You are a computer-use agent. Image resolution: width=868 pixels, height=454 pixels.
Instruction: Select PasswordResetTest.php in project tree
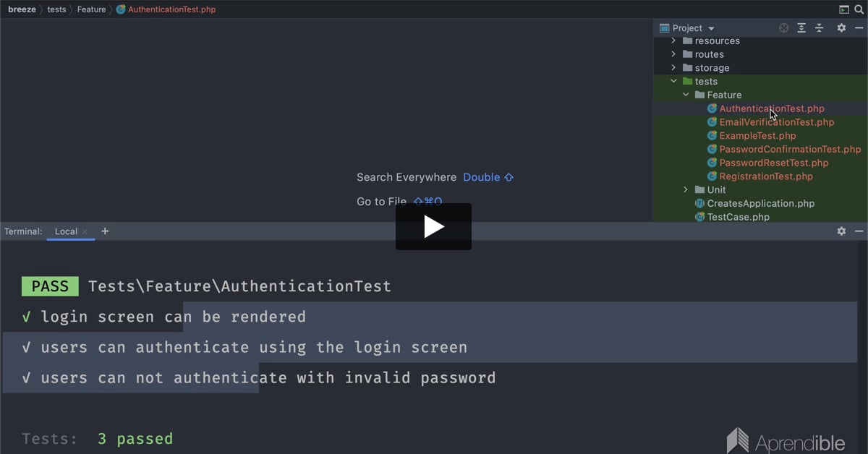click(774, 163)
